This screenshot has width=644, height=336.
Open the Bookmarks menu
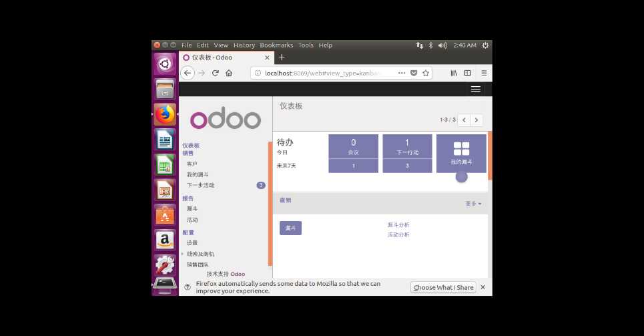pyautogui.click(x=276, y=45)
